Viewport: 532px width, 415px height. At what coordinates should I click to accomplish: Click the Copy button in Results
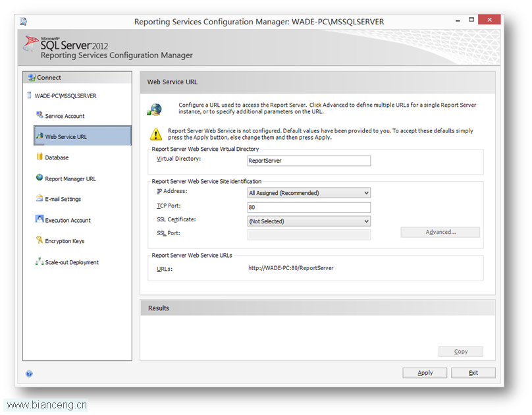(460, 352)
